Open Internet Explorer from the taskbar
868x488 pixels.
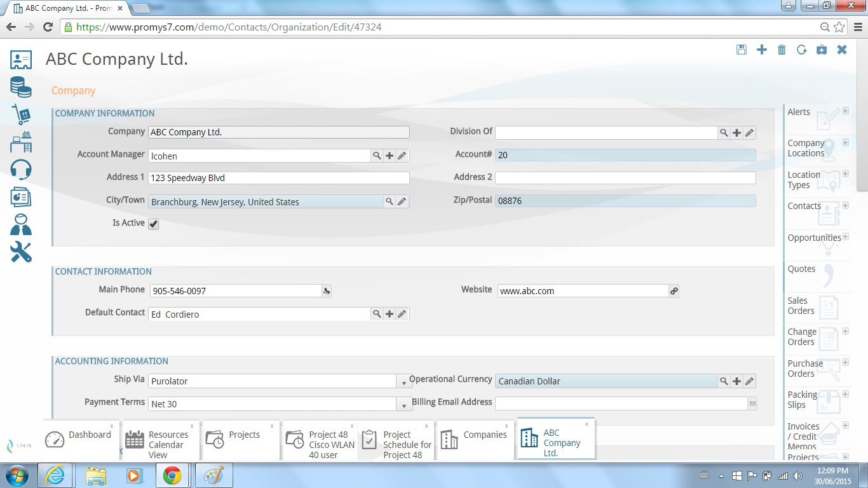click(x=55, y=475)
